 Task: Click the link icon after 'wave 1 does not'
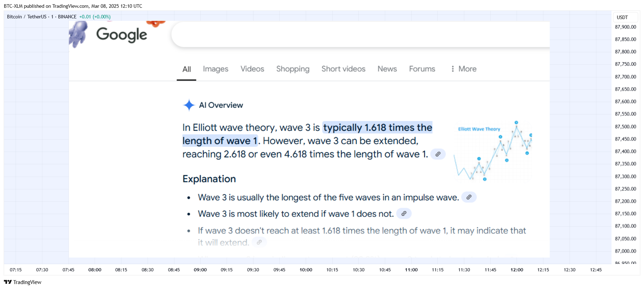[404, 213]
